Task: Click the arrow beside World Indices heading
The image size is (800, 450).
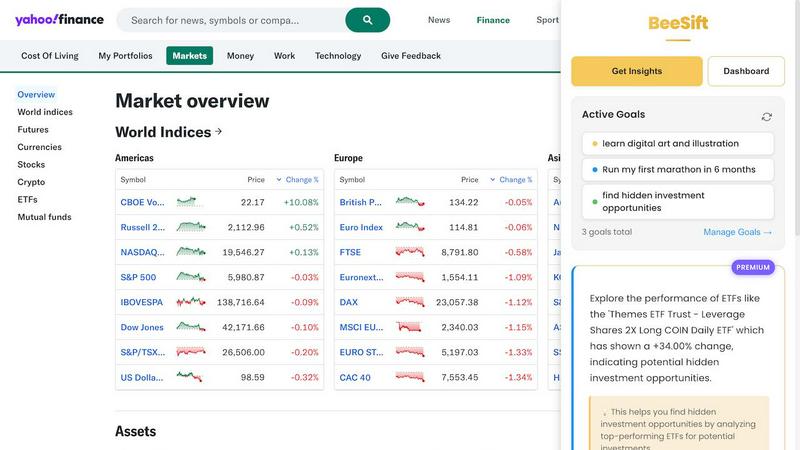Action: click(219, 132)
